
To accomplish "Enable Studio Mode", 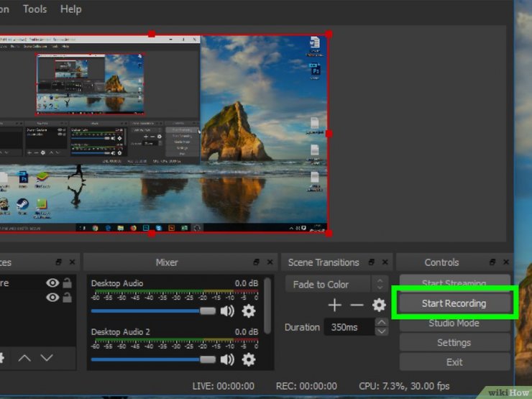I will click(x=454, y=324).
